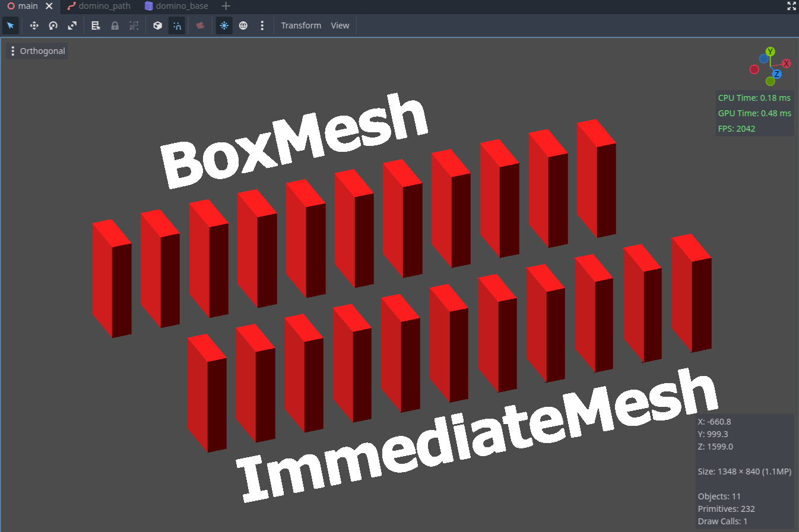
Task: Open the Transform menu
Action: 301,26
